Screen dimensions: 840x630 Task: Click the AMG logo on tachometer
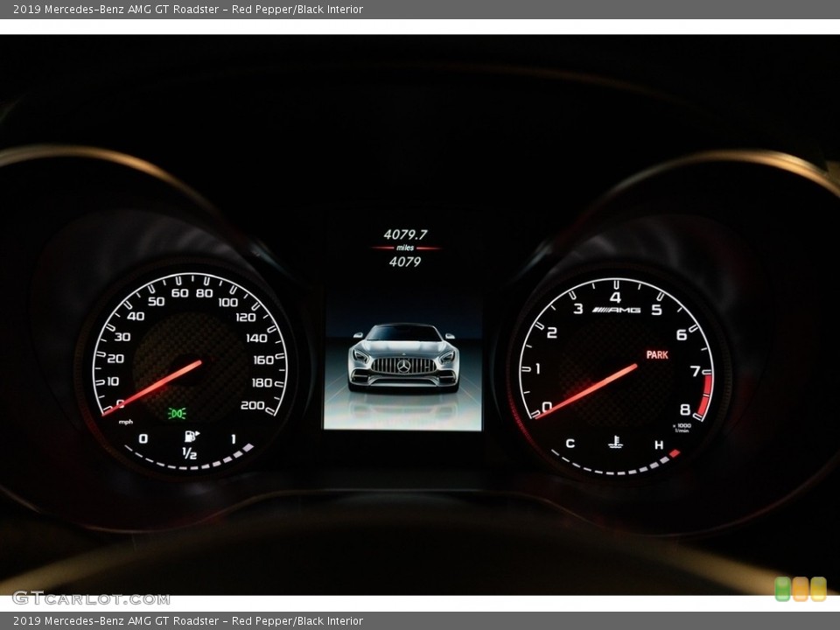616,310
